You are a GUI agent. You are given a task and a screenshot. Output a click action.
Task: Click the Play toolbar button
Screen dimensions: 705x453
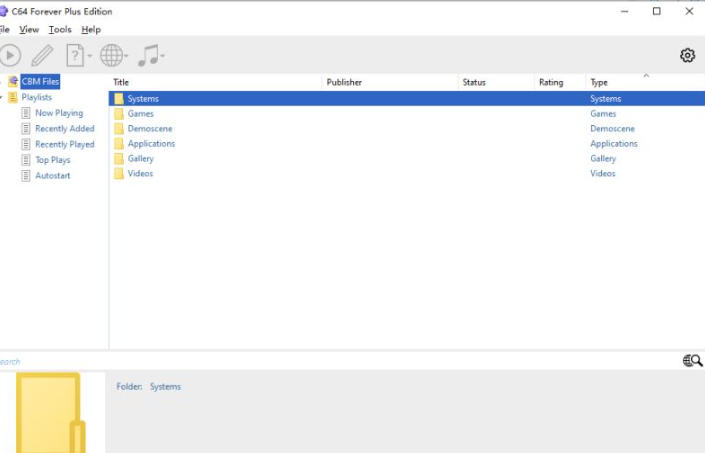click(10, 56)
